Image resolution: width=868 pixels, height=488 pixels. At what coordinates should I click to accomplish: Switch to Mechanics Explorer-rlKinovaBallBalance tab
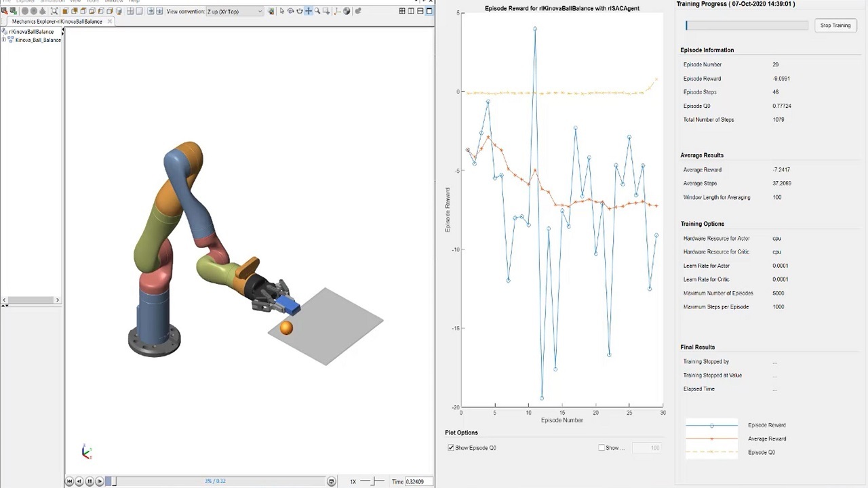click(x=57, y=22)
